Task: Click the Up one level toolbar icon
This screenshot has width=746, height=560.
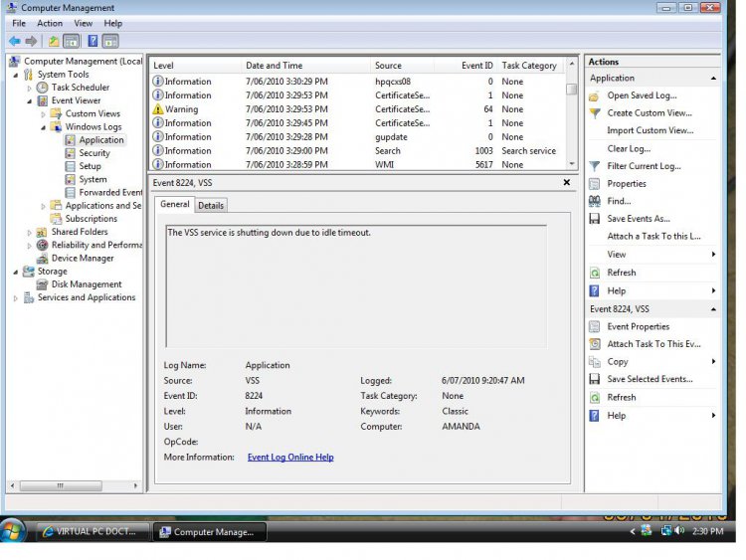Action: point(54,42)
